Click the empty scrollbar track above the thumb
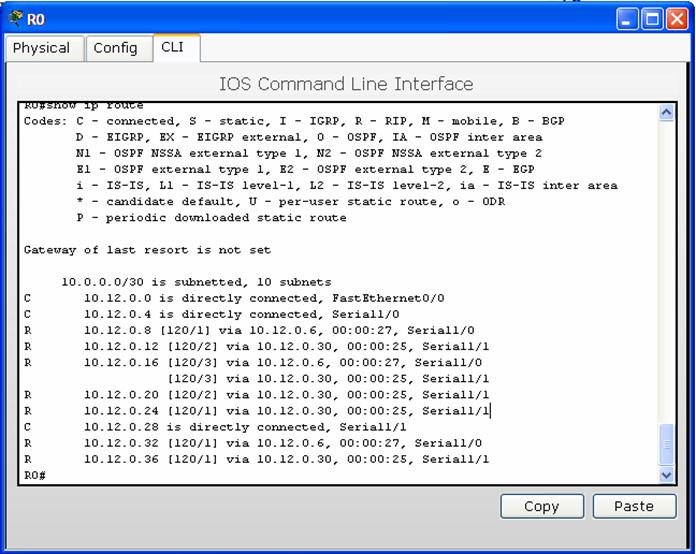Screen dimensions: 696x554 [x=667, y=270]
